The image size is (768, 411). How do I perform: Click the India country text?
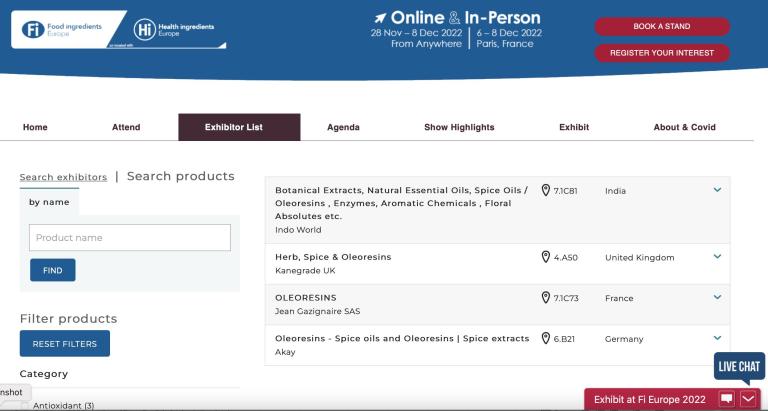tap(615, 191)
